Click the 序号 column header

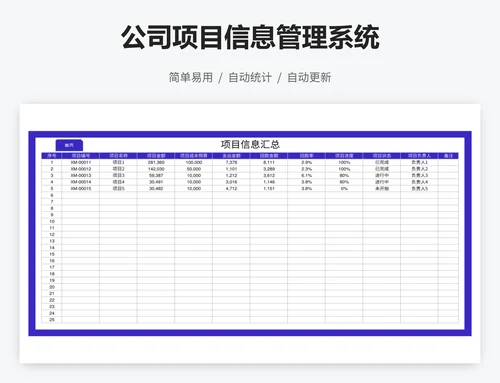[52, 156]
